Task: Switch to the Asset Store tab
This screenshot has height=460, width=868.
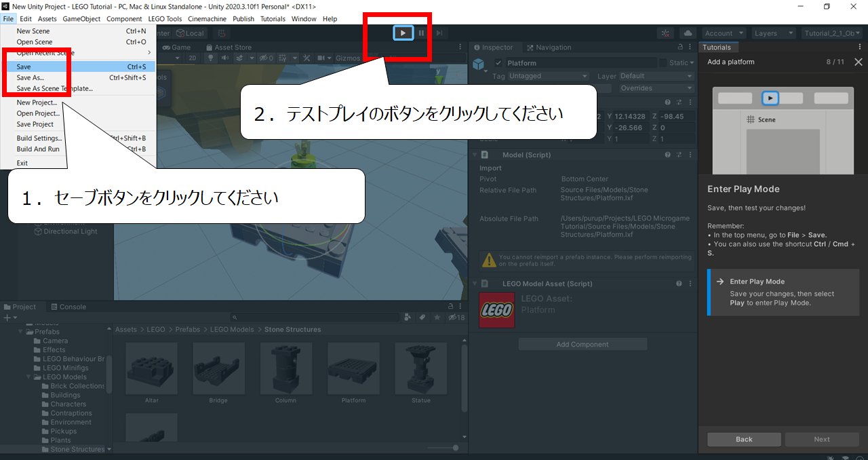Action: (x=228, y=47)
